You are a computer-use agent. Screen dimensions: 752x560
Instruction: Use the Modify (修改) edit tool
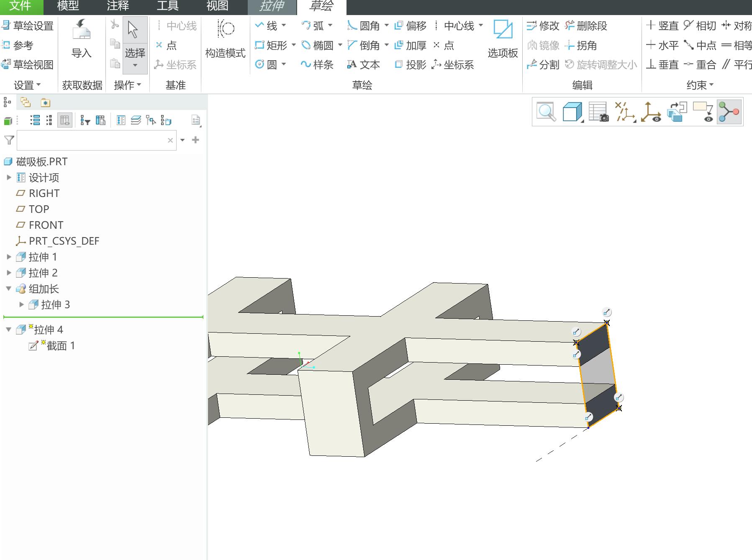click(x=543, y=26)
